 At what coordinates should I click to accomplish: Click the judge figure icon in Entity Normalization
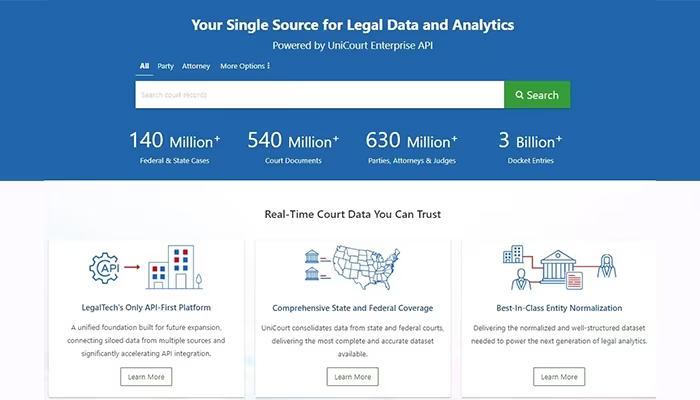coord(607,265)
